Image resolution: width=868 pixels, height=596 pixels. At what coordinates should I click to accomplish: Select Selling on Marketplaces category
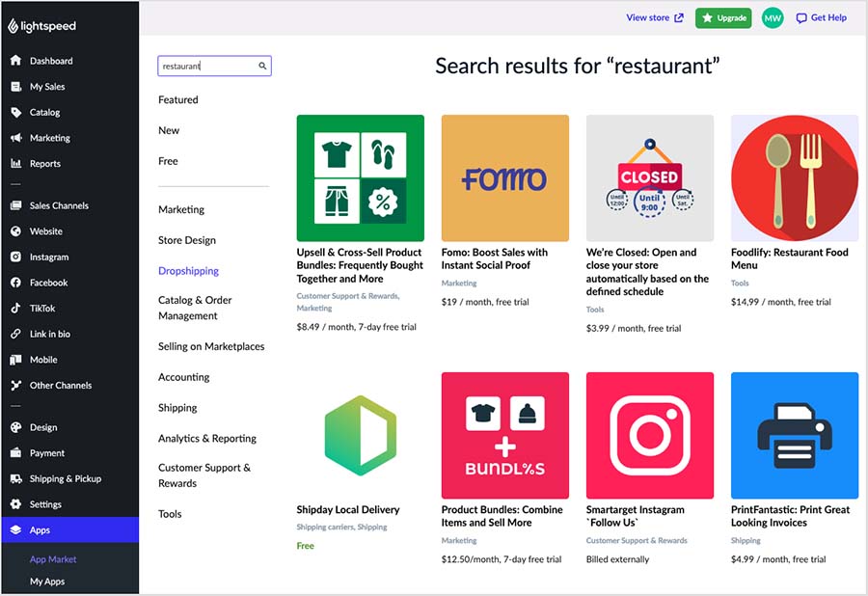(211, 346)
